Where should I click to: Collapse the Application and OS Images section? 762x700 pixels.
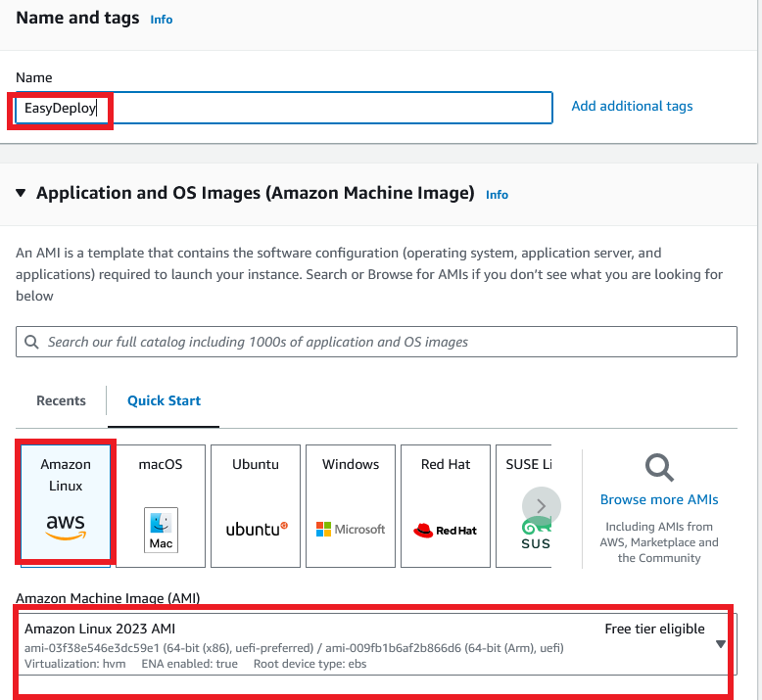coord(21,193)
